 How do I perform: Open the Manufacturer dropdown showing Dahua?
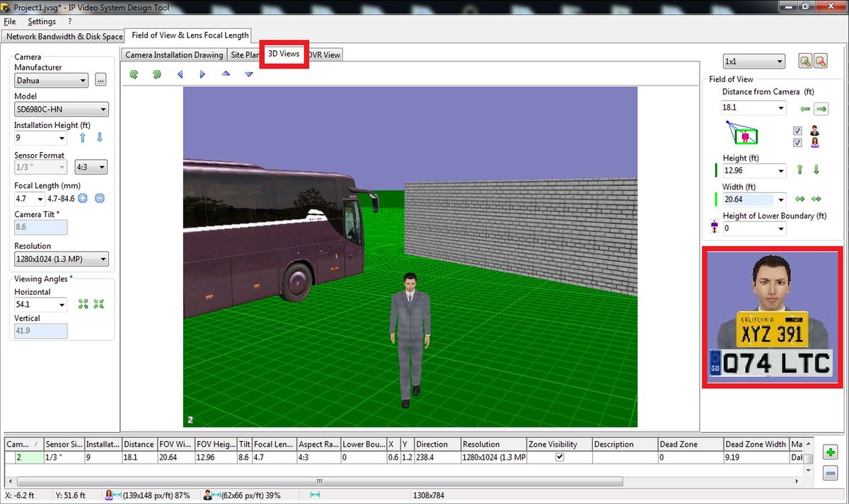point(51,81)
